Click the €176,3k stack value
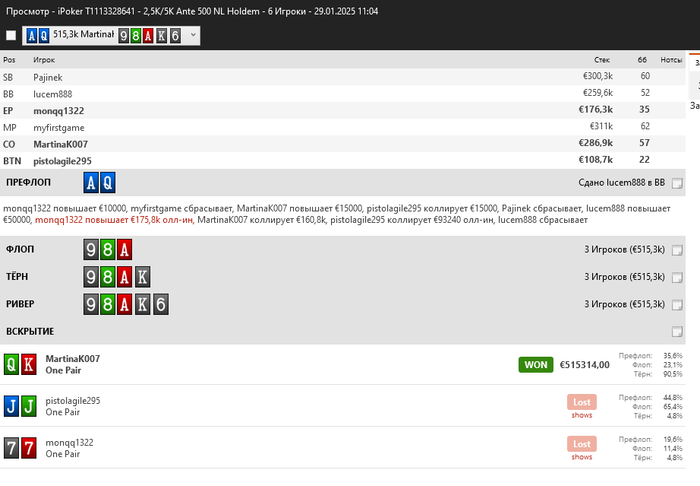The image size is (700, 486). [x=596, y=110]
